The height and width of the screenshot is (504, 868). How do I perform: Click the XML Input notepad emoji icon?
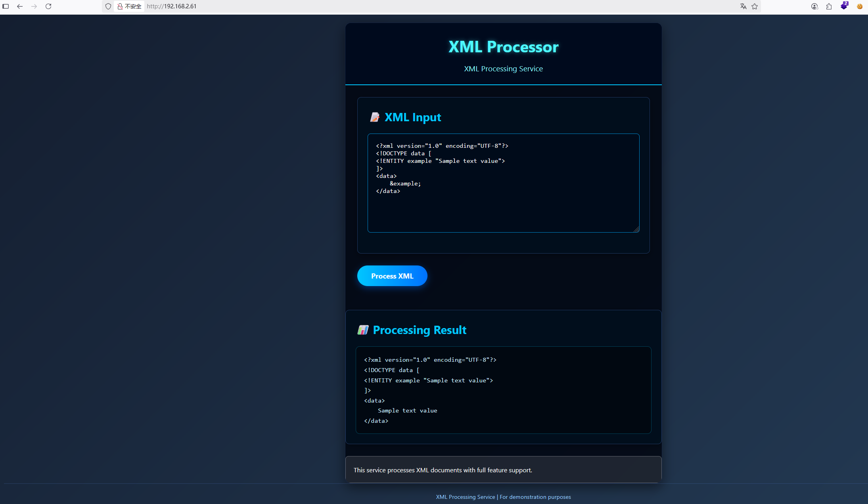tap(375, 117)
